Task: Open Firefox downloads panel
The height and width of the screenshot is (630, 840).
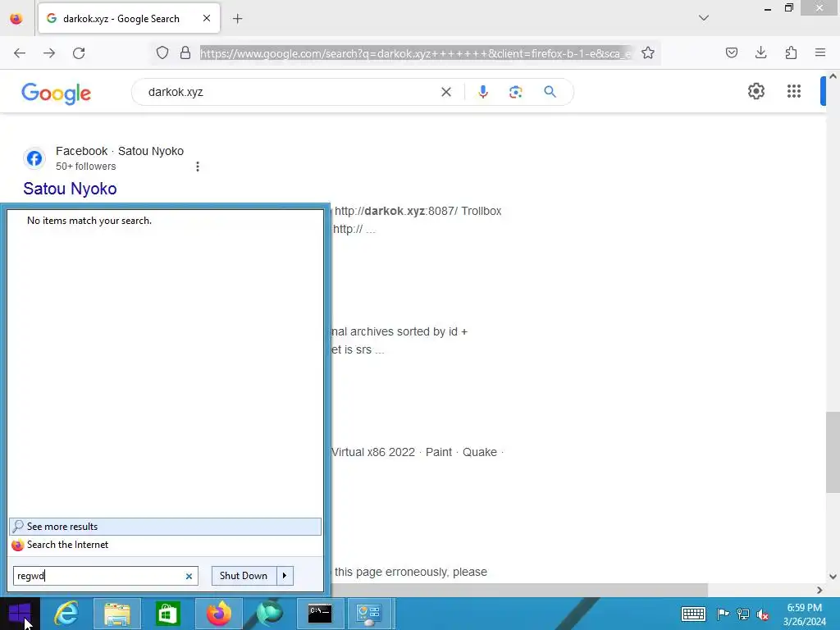Action: point(760,53)
